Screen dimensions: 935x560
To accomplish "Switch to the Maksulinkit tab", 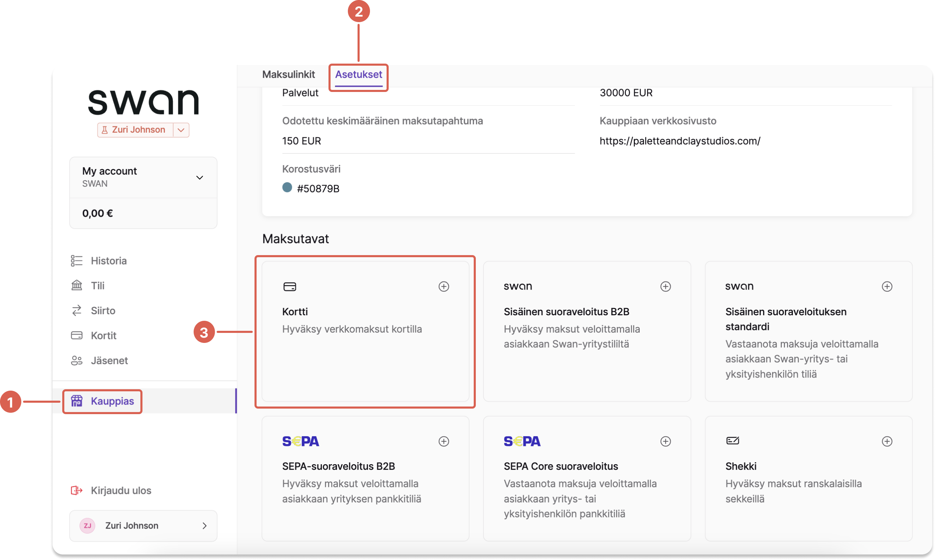I will [288, 74].
